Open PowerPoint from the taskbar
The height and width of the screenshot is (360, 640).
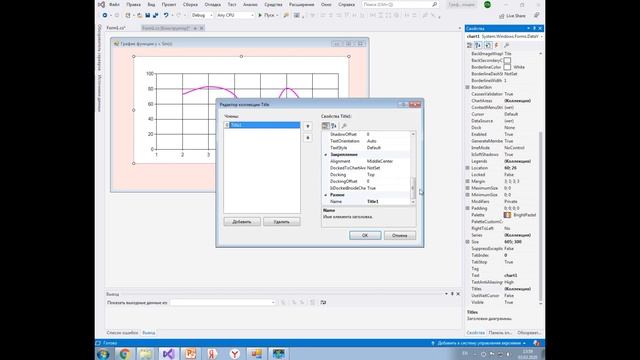pos(190,353)
